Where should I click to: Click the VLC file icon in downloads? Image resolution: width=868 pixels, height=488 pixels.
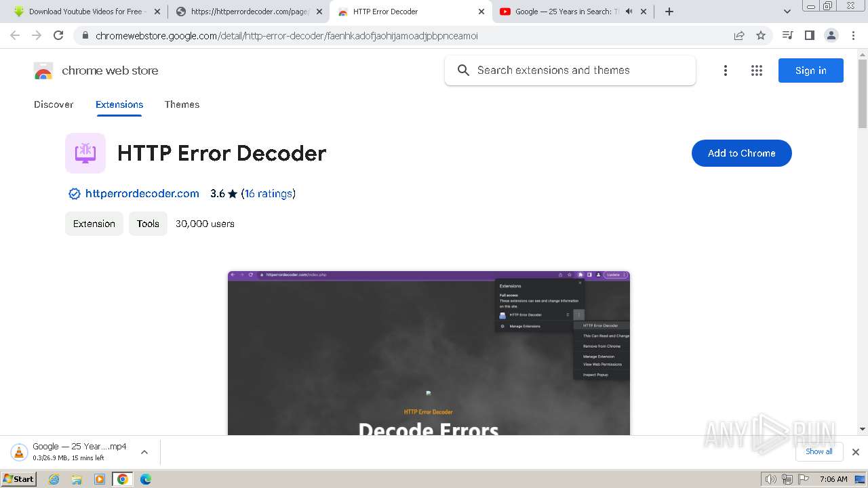(x=20, y=452)
